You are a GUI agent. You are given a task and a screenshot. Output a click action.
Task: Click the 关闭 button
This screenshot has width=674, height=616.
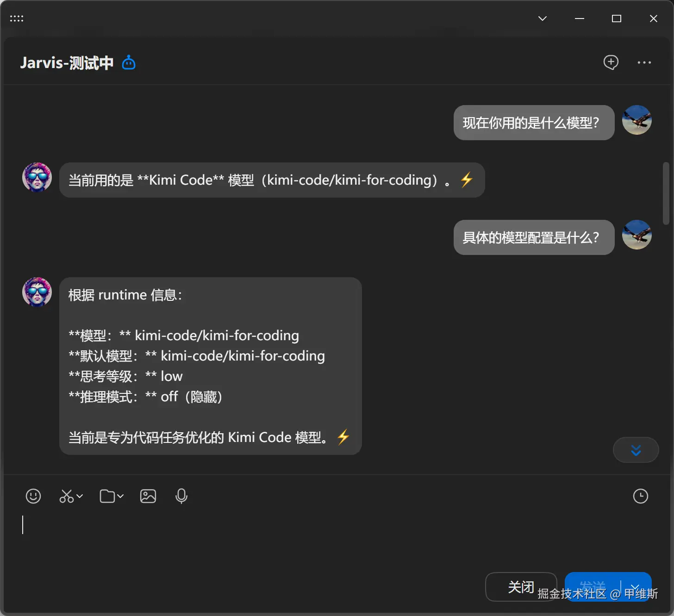[521, 587]
